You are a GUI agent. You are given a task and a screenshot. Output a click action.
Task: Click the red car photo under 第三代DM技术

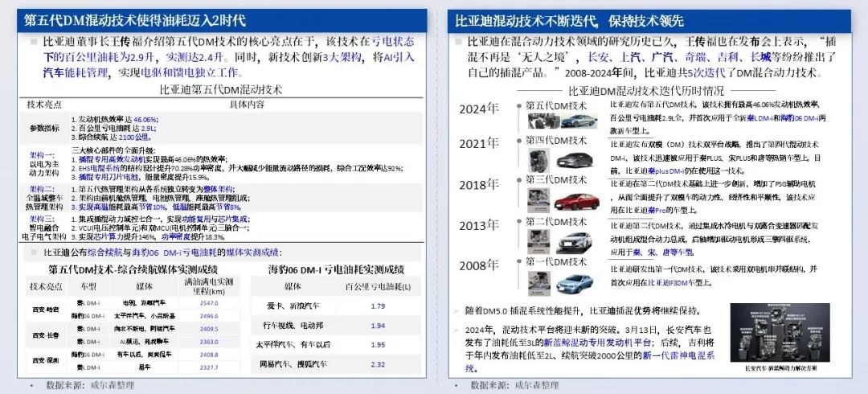click(x=576, y=201)
